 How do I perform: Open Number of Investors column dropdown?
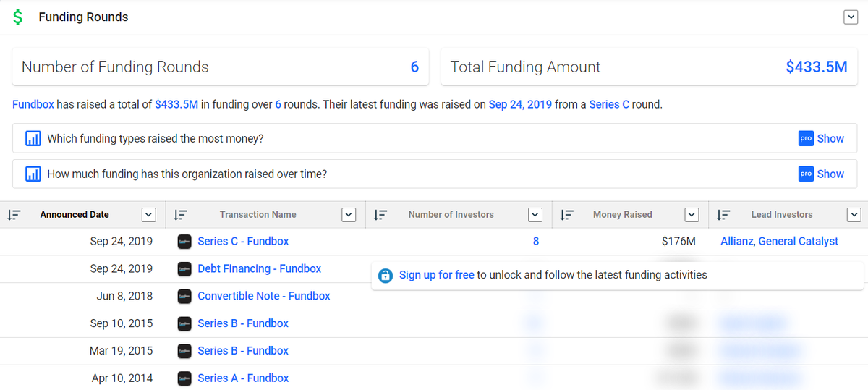pos(535,215)
